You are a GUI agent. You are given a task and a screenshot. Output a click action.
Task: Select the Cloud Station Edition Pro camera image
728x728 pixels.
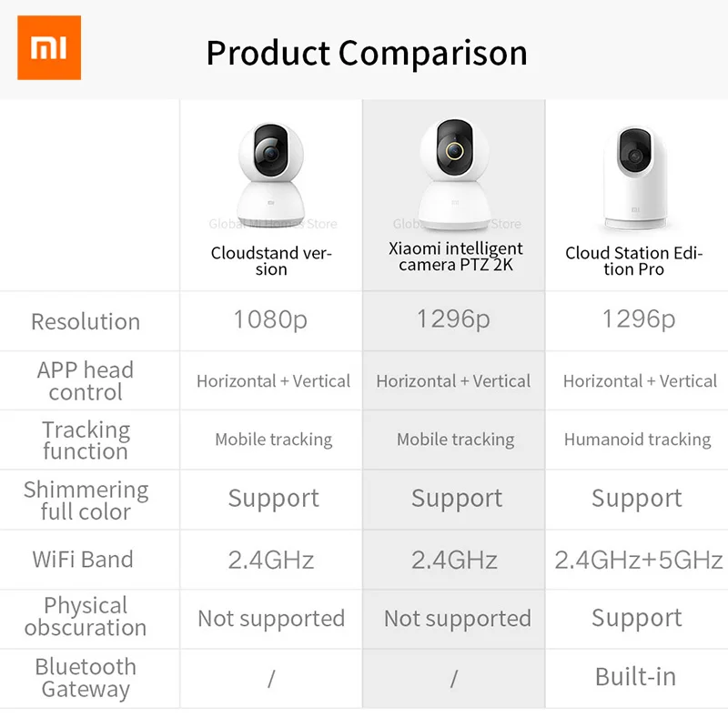click(x=633, y=177)
